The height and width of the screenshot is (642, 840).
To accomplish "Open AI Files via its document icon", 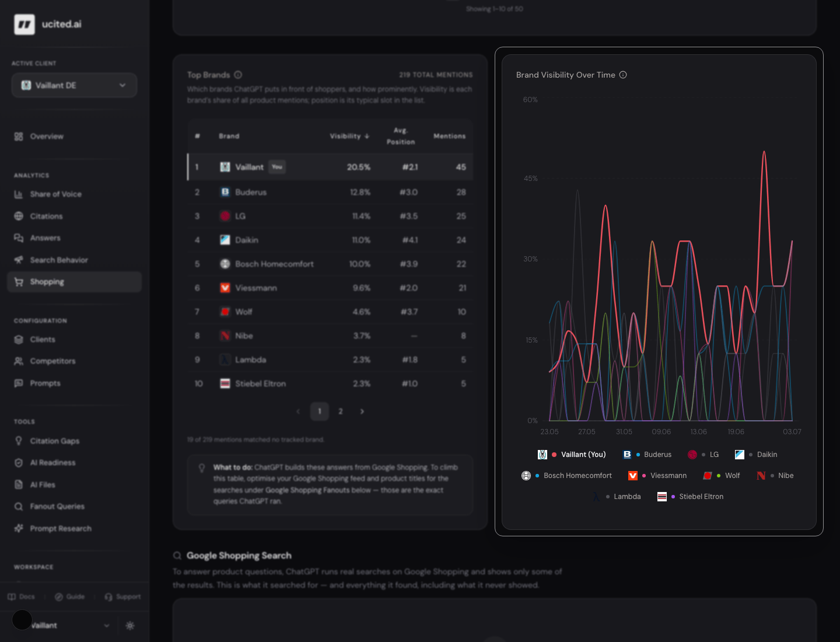I will [19, 485].
